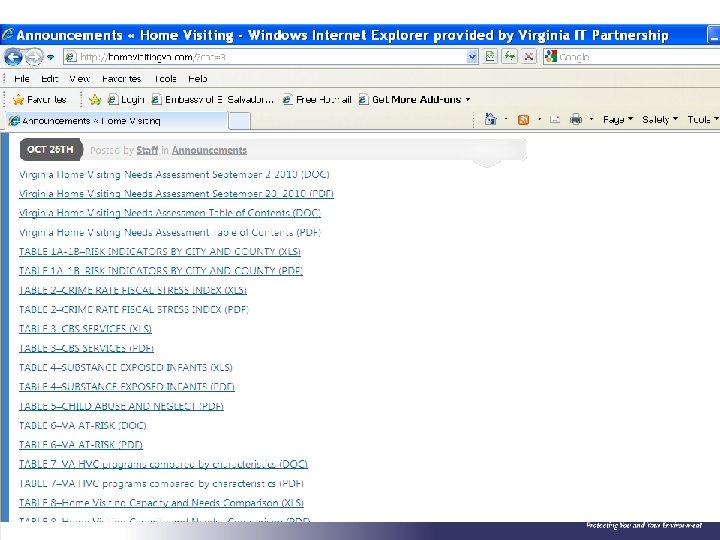Open Table 7 VA HVC programs PDF link
Screen dimensions: 720x540
pyautogui.click(x=161, y=483)
